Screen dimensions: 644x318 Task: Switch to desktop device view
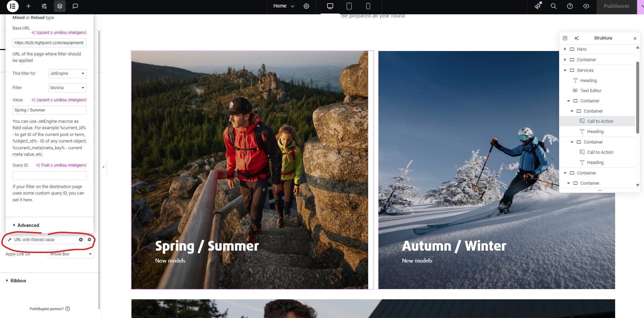pos(330,6)
